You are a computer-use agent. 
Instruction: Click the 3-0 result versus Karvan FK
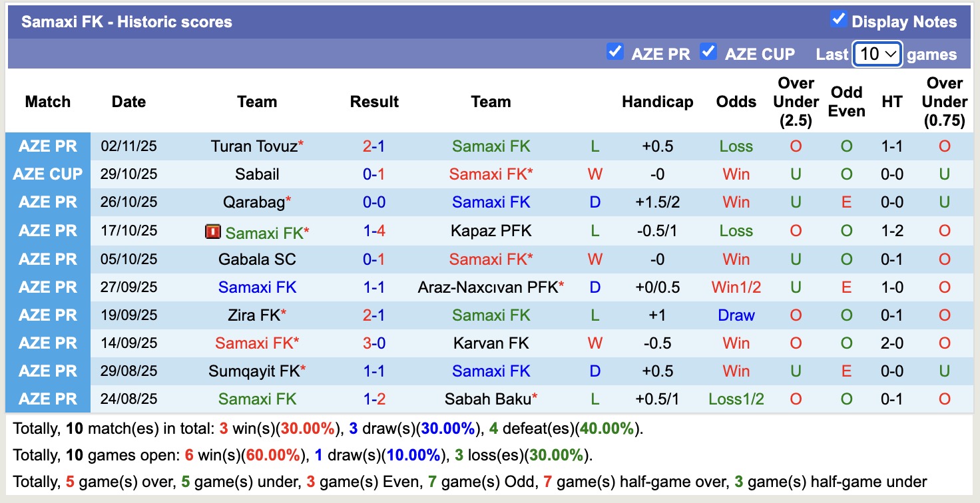(374, 343)
